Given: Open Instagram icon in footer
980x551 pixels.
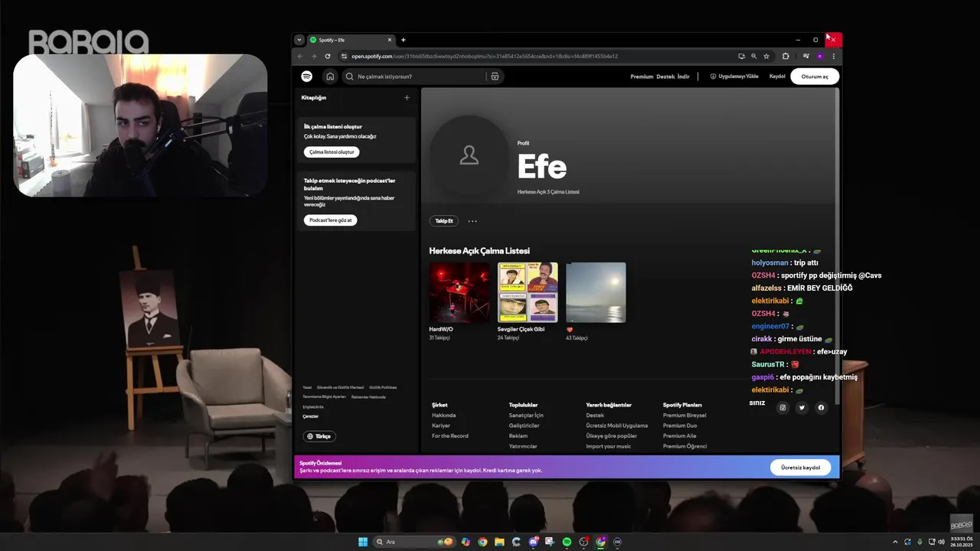Looking at the screenshot, I should pos(782,408).
